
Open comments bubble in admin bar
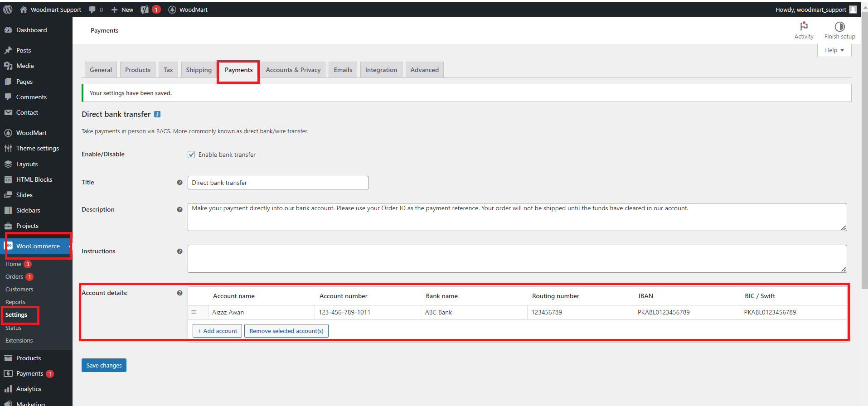tap(92, 10)
